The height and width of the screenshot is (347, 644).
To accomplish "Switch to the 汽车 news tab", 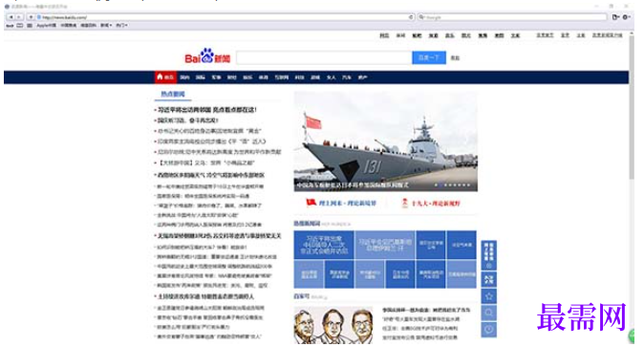I will 347,77.
